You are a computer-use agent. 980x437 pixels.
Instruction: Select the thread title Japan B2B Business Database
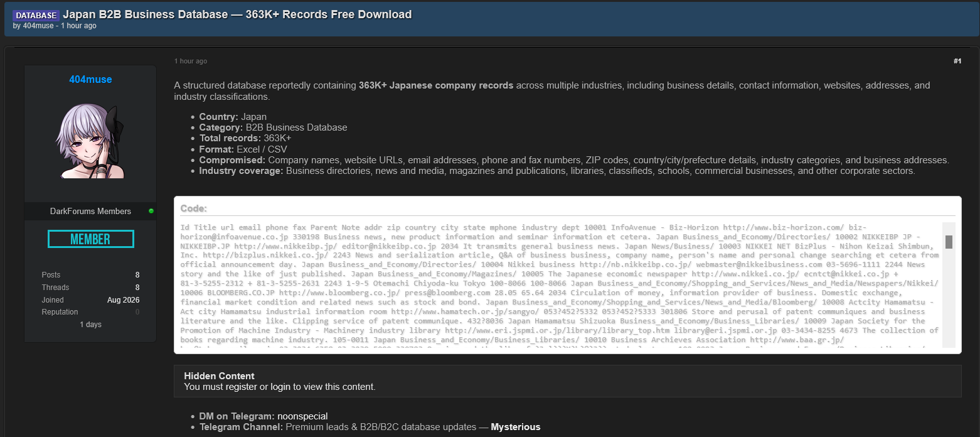(x=237, y=14)
